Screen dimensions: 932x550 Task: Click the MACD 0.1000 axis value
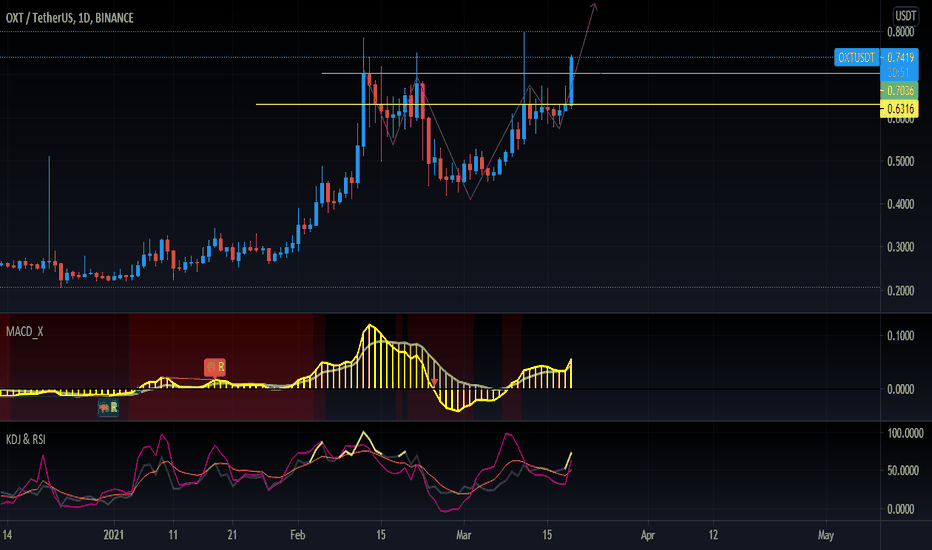pyautogui.click(x=900, y=336)
